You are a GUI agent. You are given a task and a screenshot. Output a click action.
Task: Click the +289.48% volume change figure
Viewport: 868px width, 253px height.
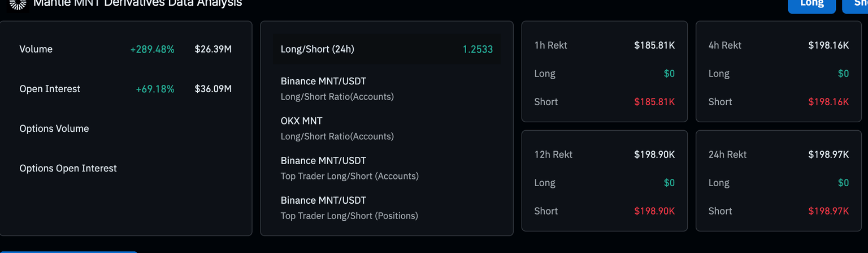[152, 49]
